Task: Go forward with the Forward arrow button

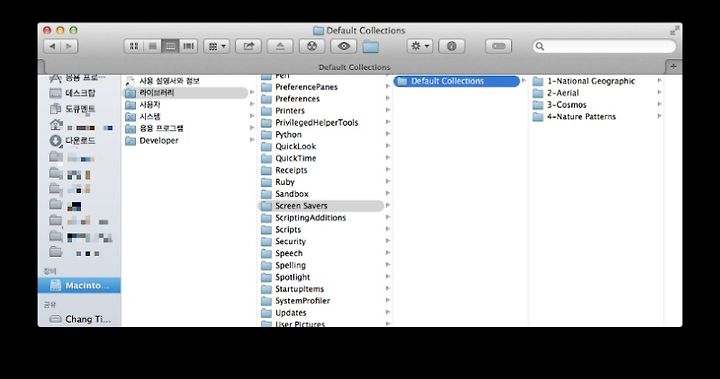Action: tap(69, 46)
